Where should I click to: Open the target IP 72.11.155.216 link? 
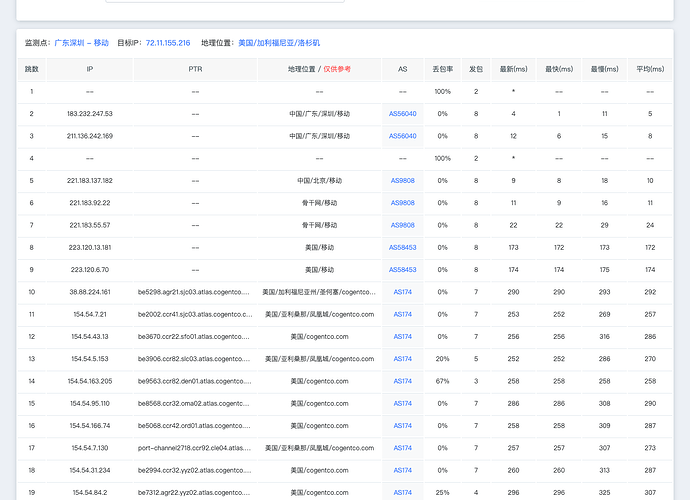tap(168, 43)
